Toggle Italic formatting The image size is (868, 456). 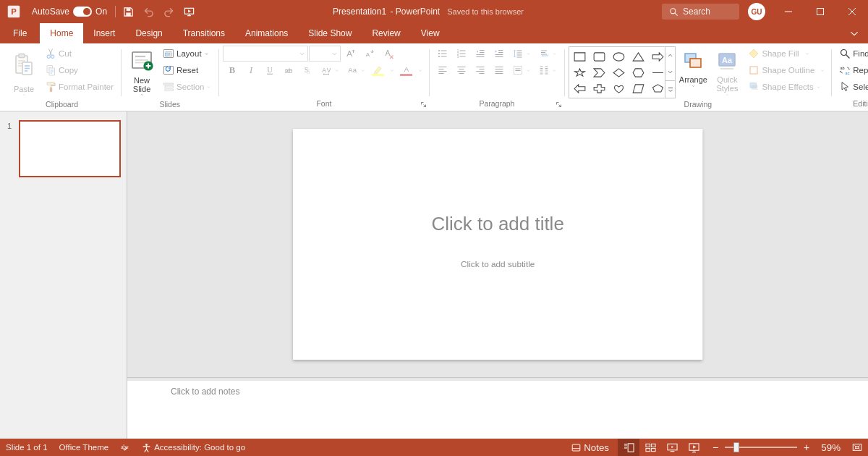point(251,70)
